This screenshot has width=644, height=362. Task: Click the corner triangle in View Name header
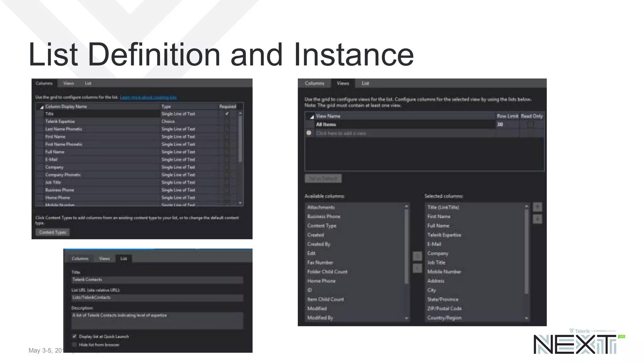(311, 117)
